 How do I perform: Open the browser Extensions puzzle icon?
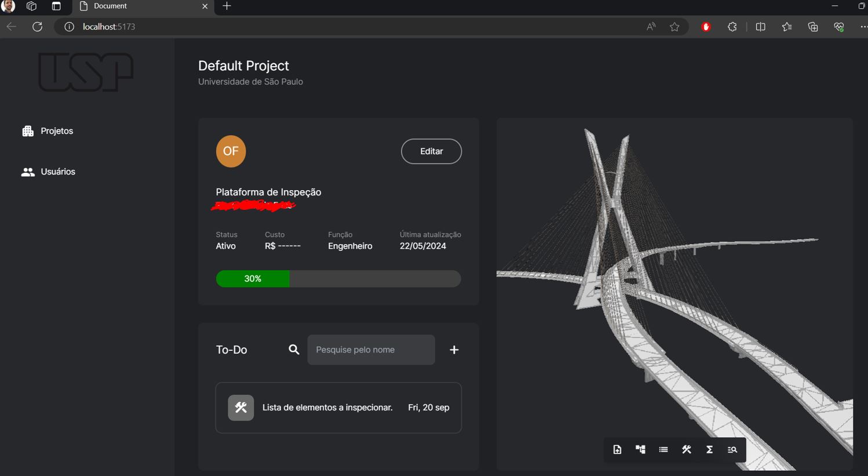[x=732, y=27]
